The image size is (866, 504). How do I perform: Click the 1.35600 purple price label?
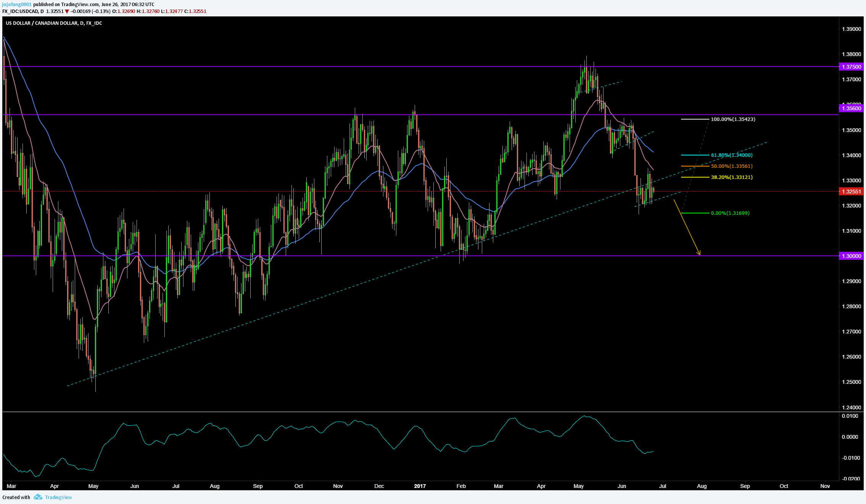point(851,108)
